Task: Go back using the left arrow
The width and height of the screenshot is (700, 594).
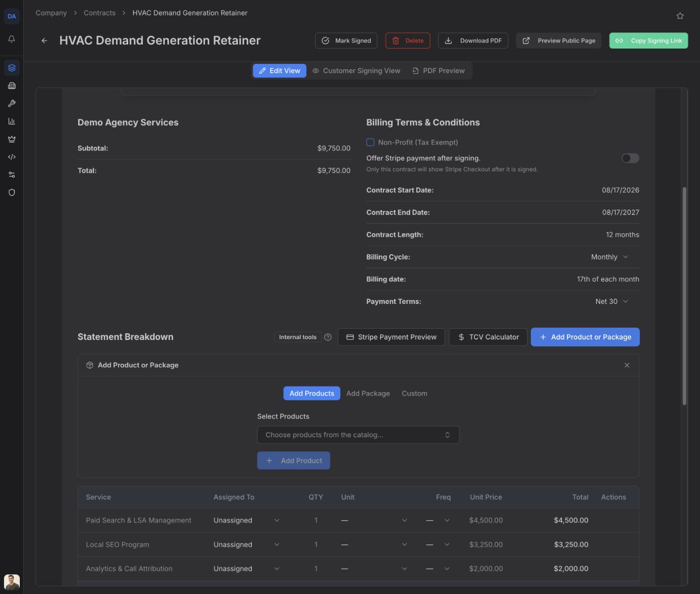Action: point(45,41)
